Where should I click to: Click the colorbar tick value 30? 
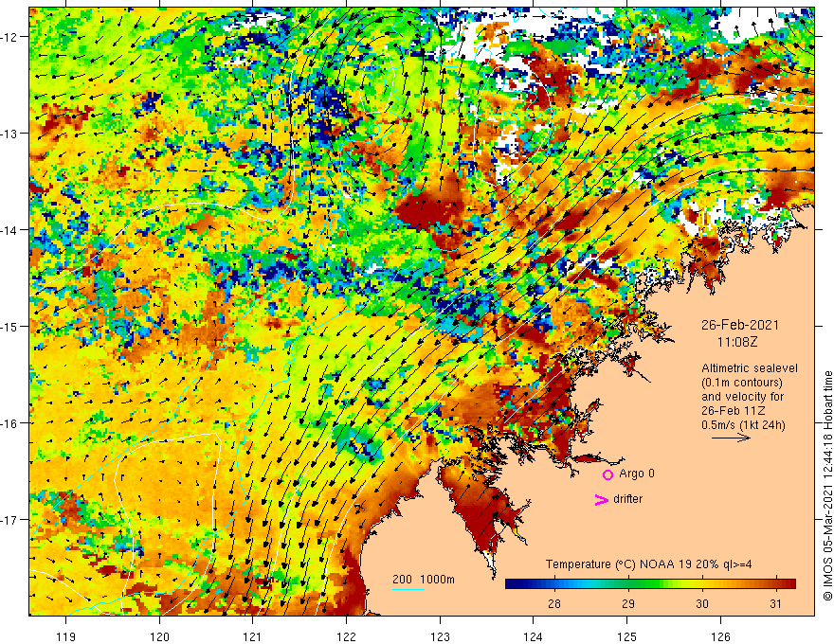(x=702, y=603)
